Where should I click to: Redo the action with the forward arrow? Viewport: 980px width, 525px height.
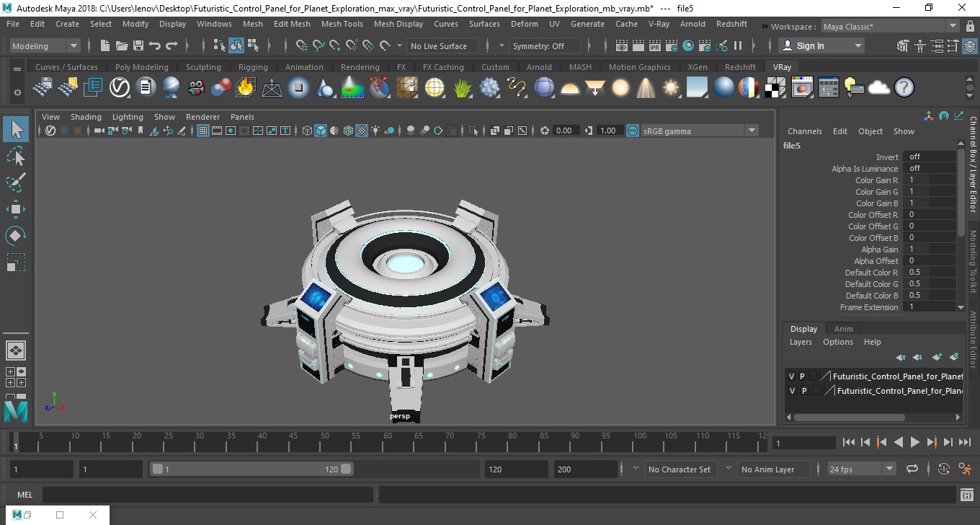[171, 45]
